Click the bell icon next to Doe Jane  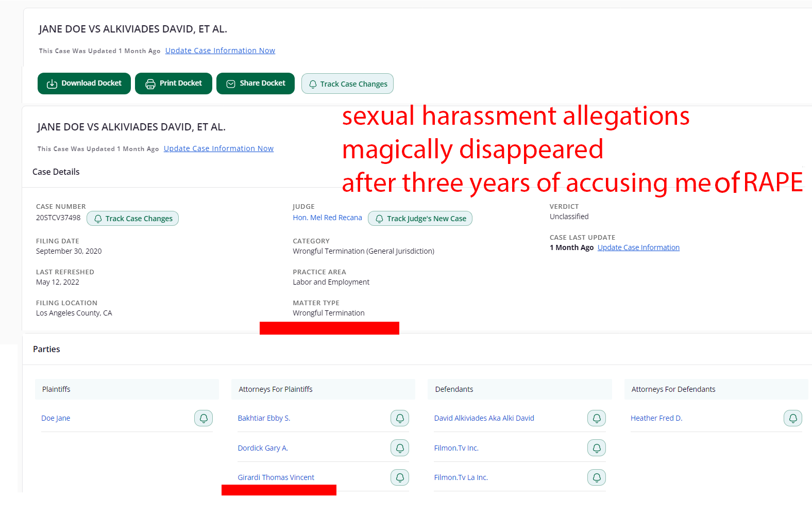coord(203,418)
